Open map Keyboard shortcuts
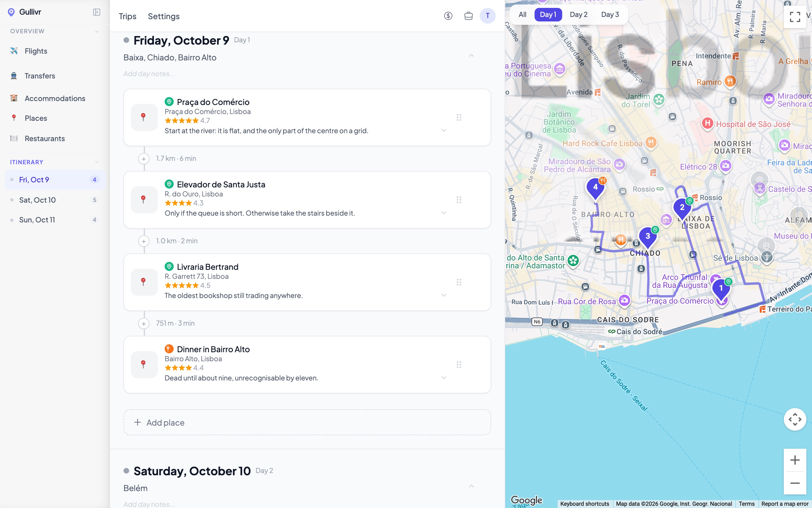Viewport: 812px width, 508px height. point(584,504)
